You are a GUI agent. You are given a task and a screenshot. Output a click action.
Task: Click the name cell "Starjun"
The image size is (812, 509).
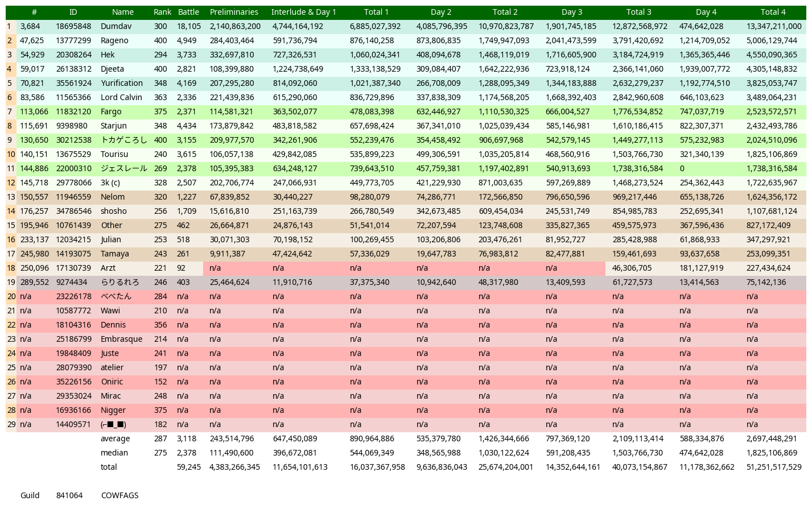(x=114, y=126)
